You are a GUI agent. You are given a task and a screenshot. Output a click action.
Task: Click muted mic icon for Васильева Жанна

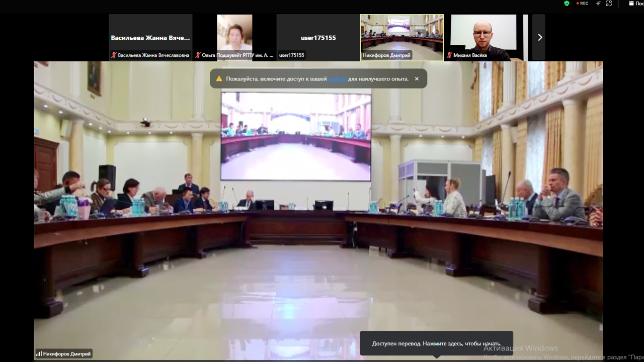[x=114, y=55]
